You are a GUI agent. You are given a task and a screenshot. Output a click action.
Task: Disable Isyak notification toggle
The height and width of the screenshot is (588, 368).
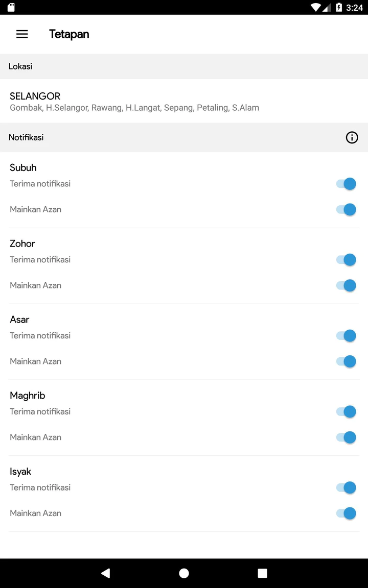(346, 487)
